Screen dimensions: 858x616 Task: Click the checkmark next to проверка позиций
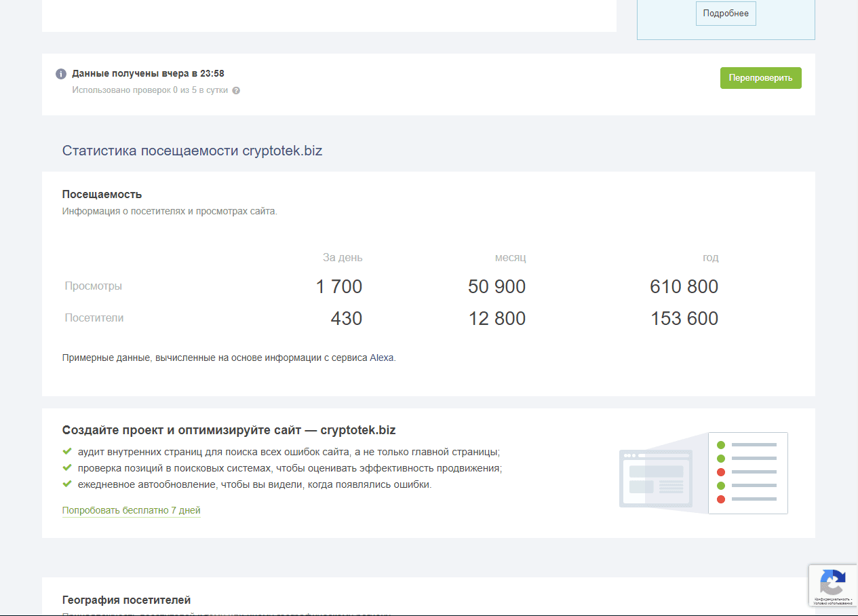[x=67, y=468]
